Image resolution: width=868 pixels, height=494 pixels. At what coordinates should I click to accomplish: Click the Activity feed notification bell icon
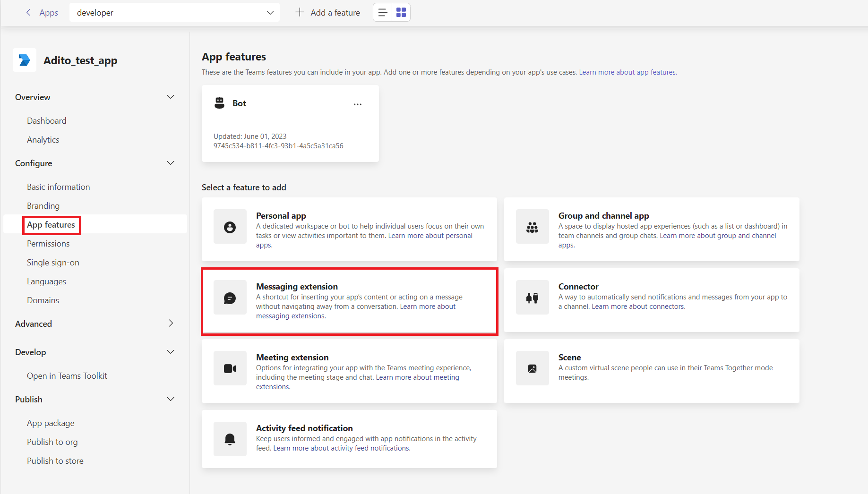pyautogui.click(x=230, y=440)
